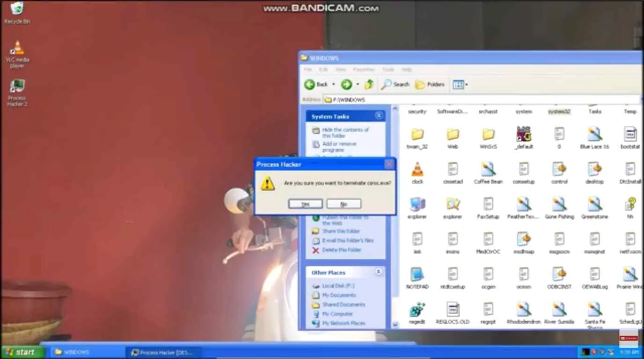The width and height of the screenshot is (644, 359).
Task: Click Share this folder link
Action: point(341,231)
